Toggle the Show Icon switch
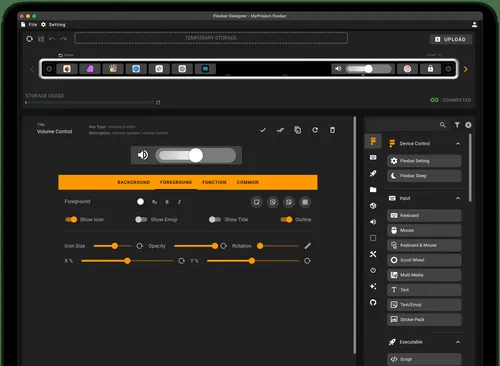 [x=71, y=219]
